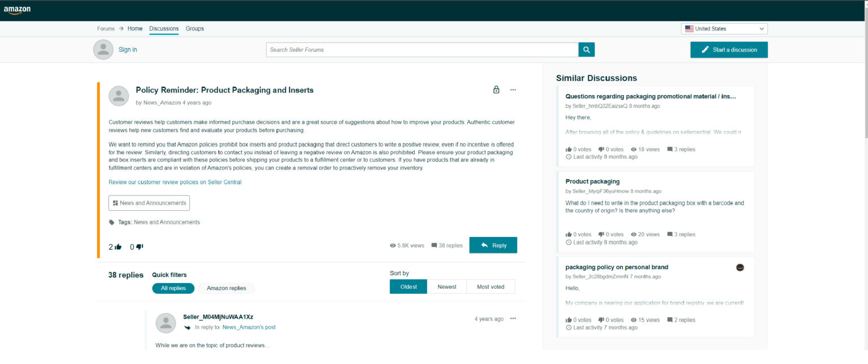This screenshot has width=868, height=364.
Task: Open the ellipsis menu on Seller_M04MjNuWAA1Xz reply
Action: [x=513, y=318]
